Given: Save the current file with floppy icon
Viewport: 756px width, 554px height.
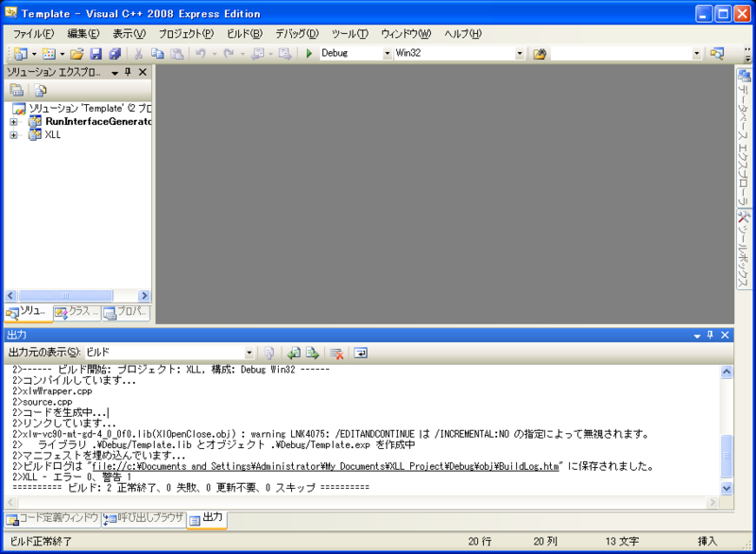Looking at the screenshot, I should pyautogui.click(x=96, y=54).
